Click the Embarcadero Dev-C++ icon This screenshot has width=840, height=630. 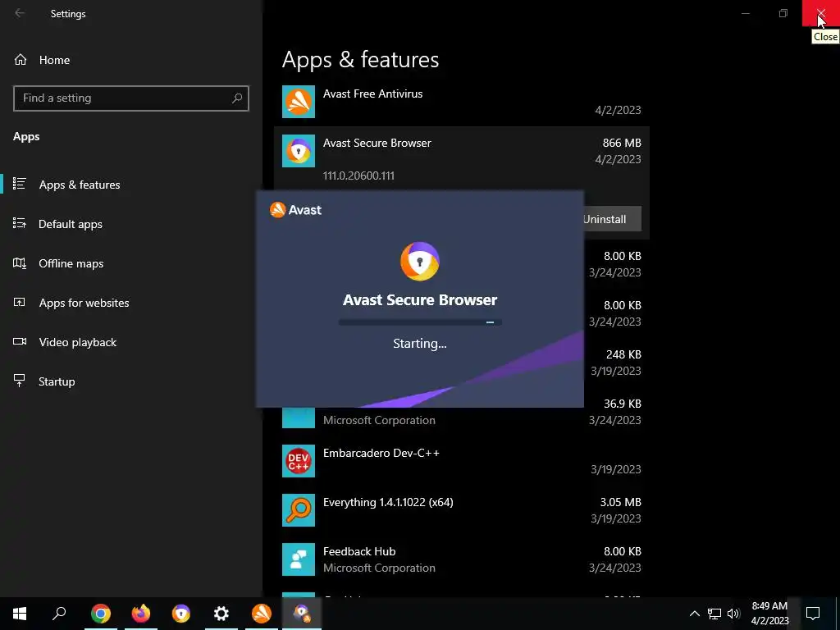tap(299, 461)
